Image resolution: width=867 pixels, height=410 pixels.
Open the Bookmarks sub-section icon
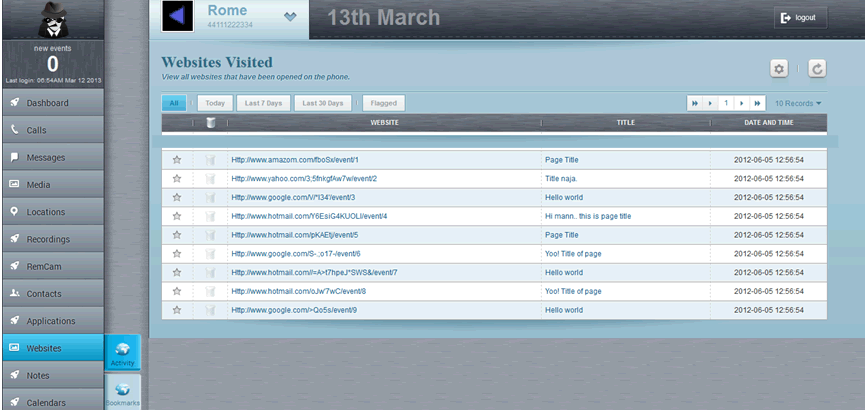pos(123,392)
